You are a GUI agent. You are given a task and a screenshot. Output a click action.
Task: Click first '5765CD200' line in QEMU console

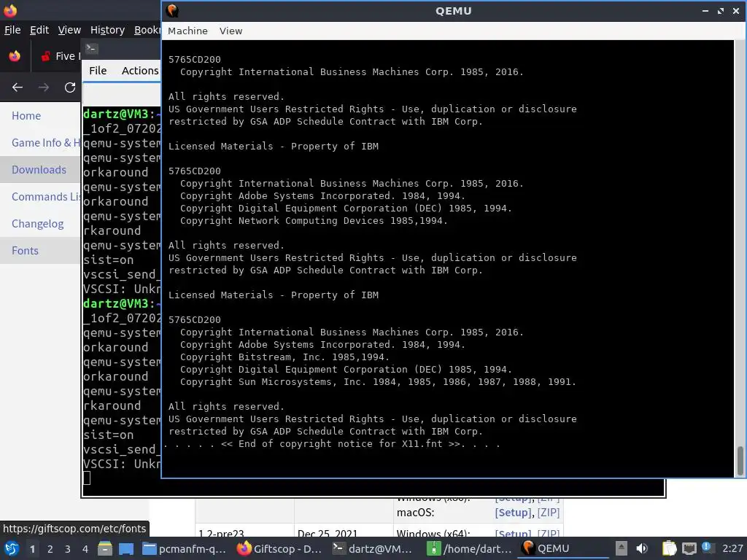(x=194, y=60)
